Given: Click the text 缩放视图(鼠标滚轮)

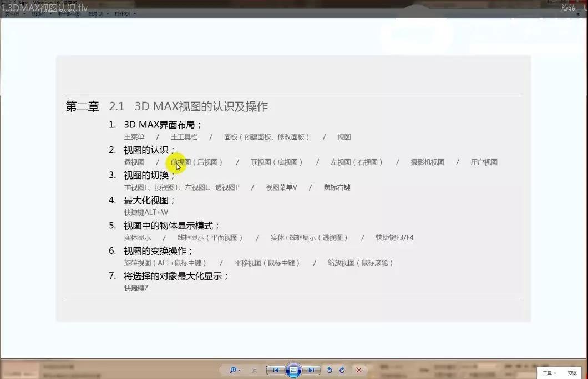Looking at the screenshot, I should 361,263.
